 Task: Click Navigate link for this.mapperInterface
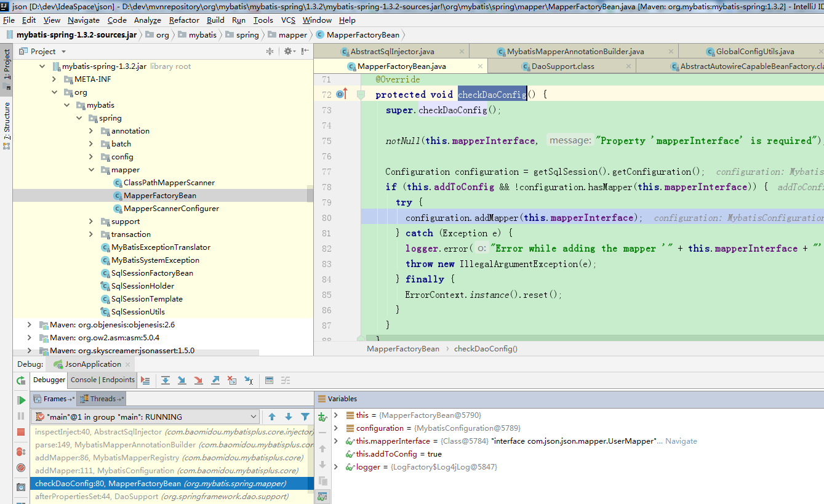pyautogui.click(x=681, y=441)
